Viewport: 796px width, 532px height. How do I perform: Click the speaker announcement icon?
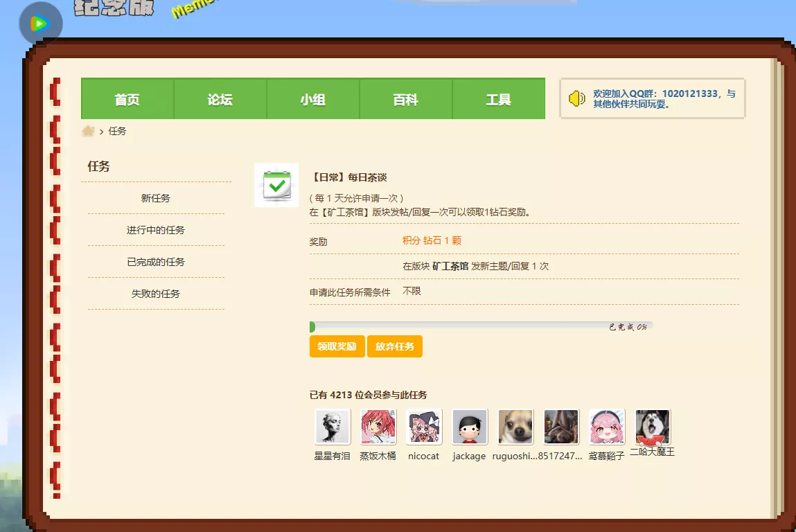coord(577,98)
